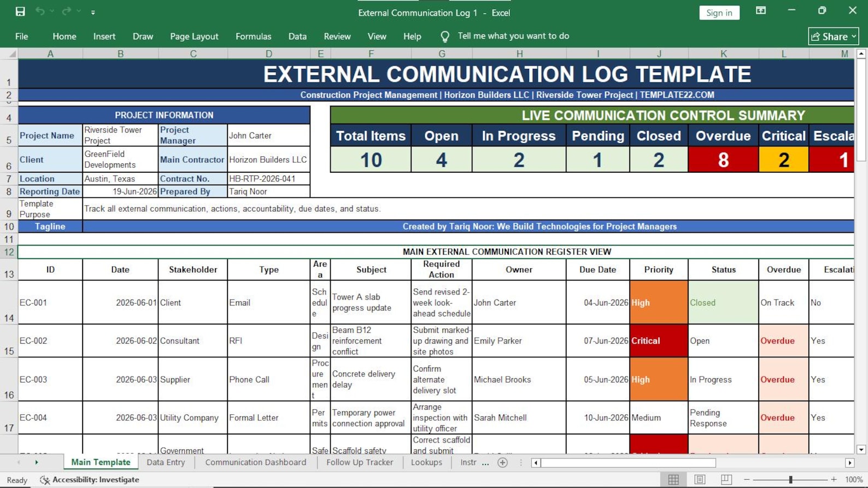Click the Sign in button
Screen dimensions: 868x488
[719, 13]
